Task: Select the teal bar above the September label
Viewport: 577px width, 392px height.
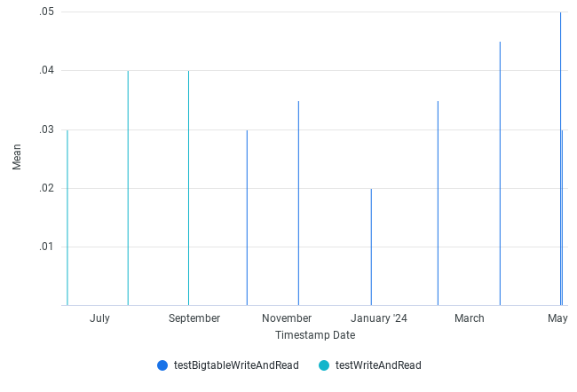Action: click(188, 188)
